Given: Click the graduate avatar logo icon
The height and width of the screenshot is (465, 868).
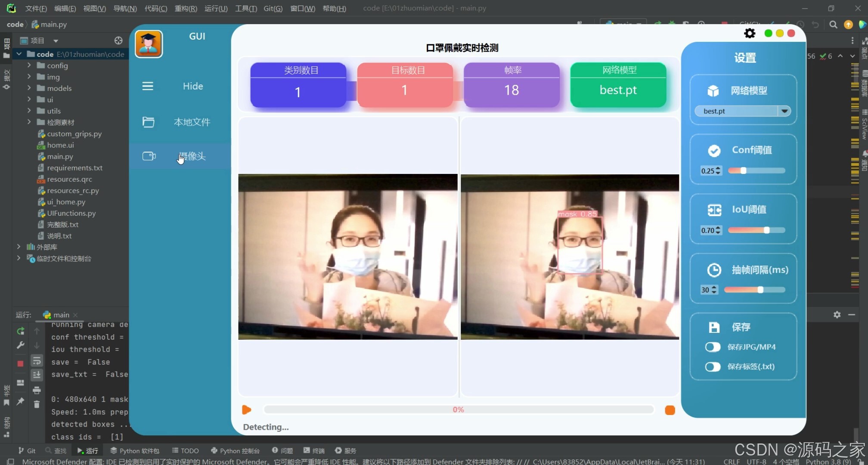Looking at the screenshot, I should pos(149,44).
